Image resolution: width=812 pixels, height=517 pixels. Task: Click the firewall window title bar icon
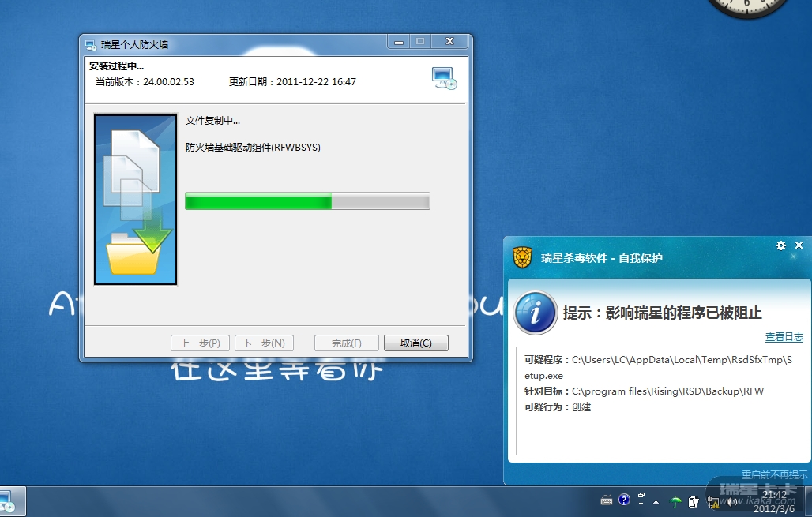(91, 45)
